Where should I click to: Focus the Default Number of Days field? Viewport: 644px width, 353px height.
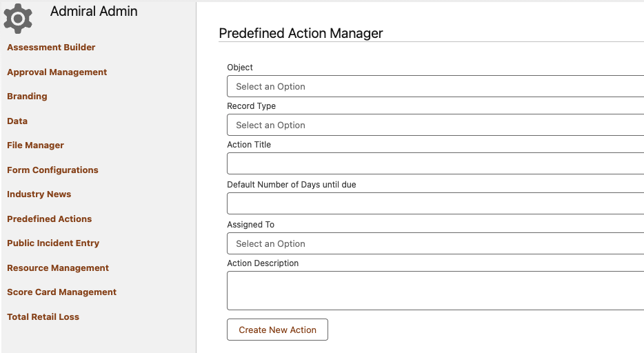pyautogui.click(x=435, y=204)
